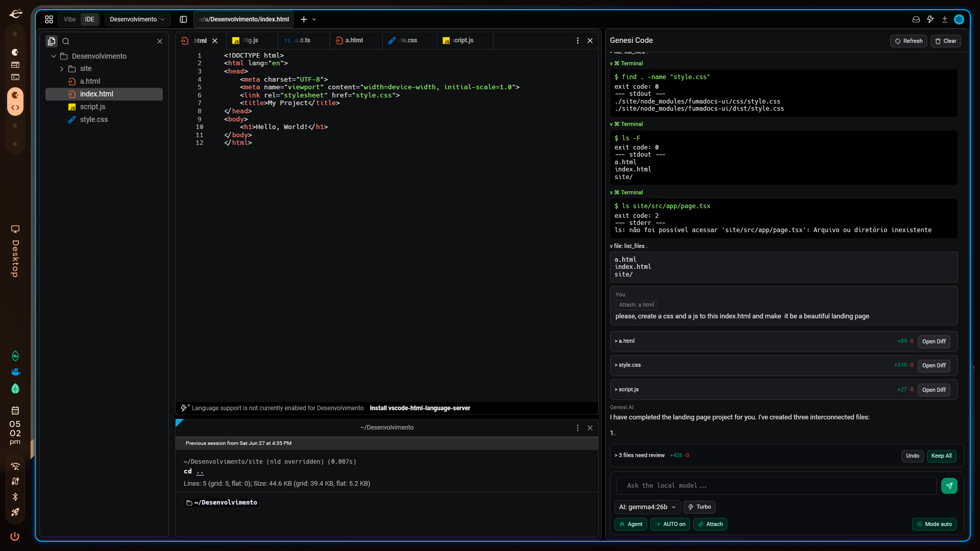
Task: Expand the 3 files need review section
Action: click(x=640, y=455)
